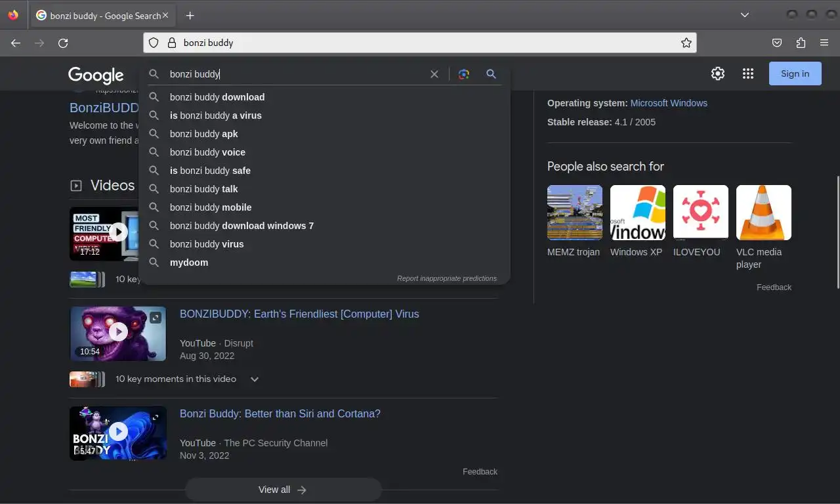Select suggestion bonzi buddy voice
Image resolution: width=840 pixels, height=504 pixels.
pyautogui.click(x=324, y=152)
